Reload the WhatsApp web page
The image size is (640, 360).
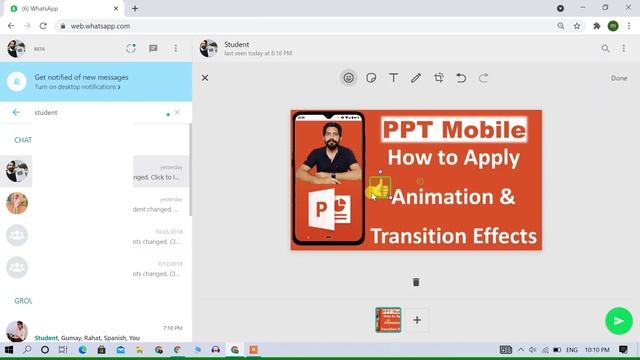pyautogui.click(x=43, y=26)
